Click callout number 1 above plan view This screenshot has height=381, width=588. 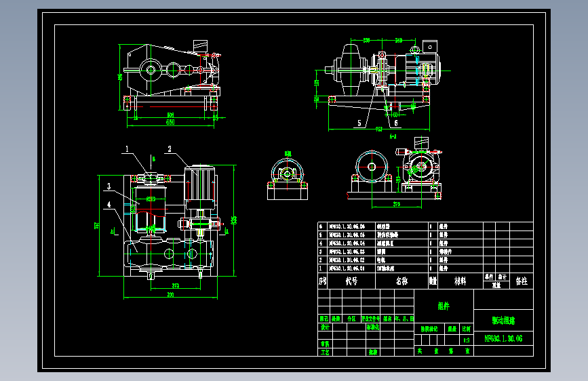[x=127, y=149]
